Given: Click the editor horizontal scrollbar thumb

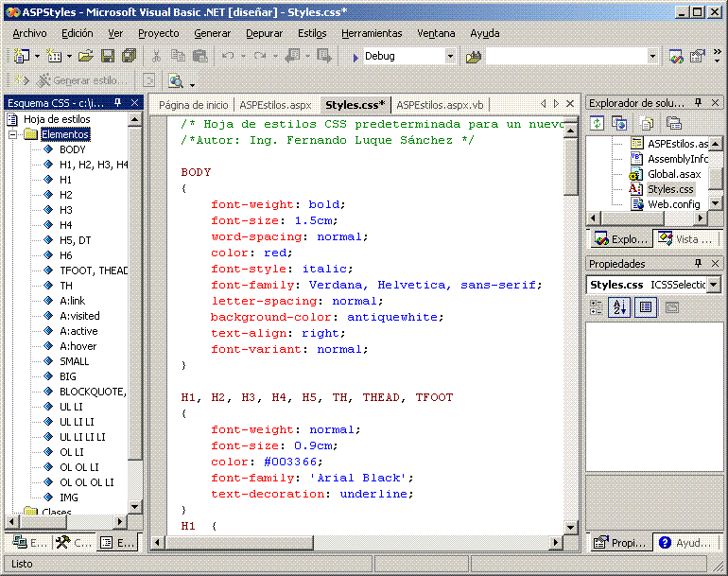Looking at the screenshot, I should 239,542.
